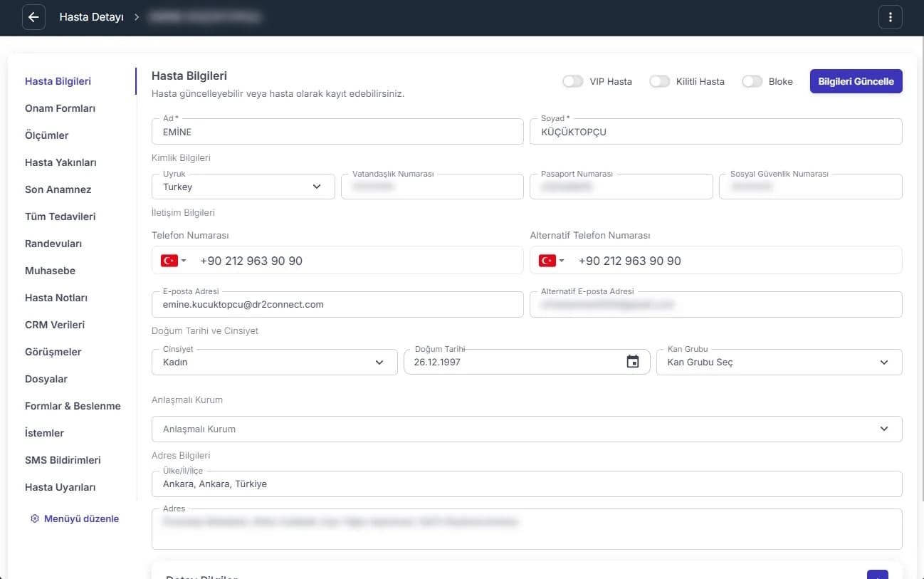Open Hasta Uyarıları section
Image resolution: width=924 pixels, height=579 pixels.
pyautogui.click(x=61, y=487)
